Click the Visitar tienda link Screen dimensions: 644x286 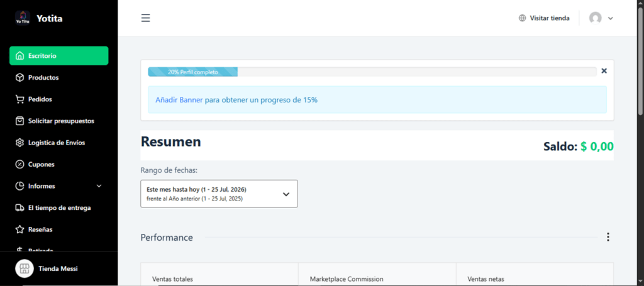pos(550,18)
